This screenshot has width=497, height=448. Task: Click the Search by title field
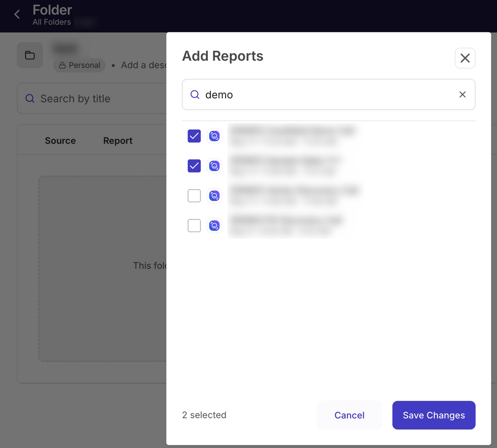coord(92,98)
